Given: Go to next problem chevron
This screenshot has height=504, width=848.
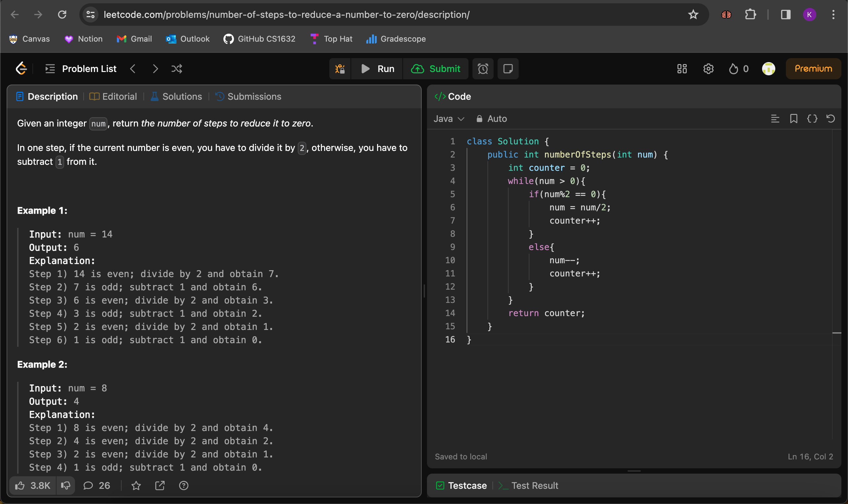Looking at the screenshot, I should (x=155, y=69).
